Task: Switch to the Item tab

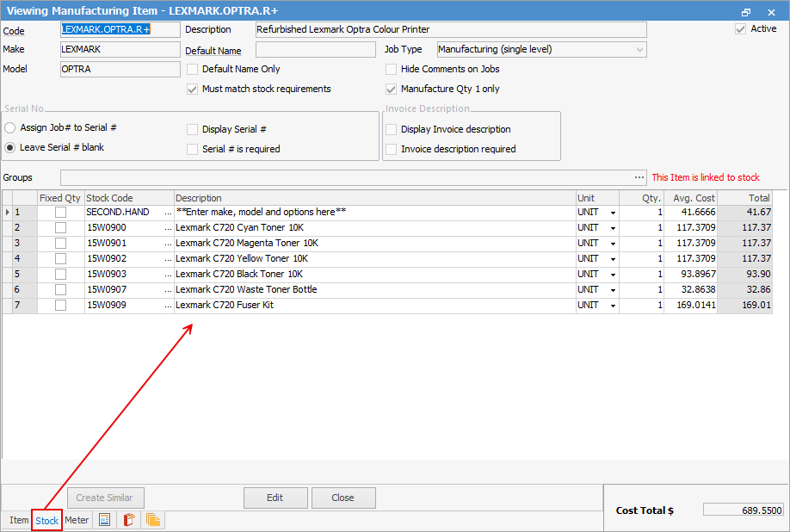Action: pos(19,520)
